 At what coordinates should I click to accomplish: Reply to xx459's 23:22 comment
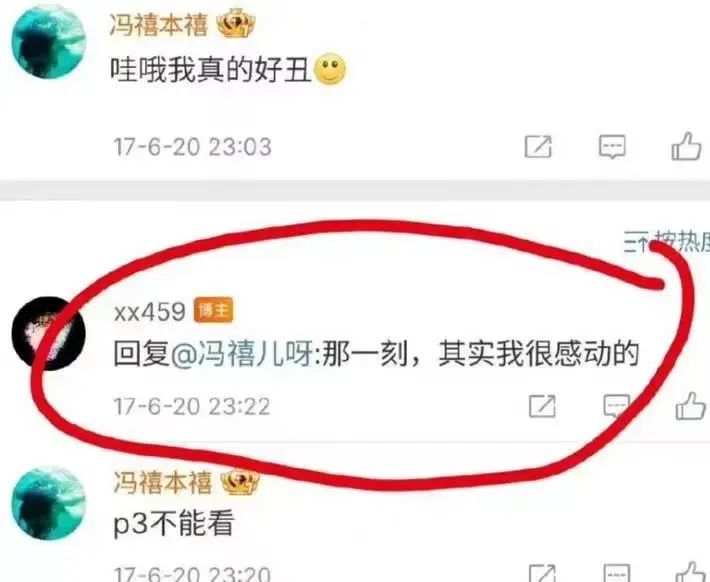[616, 406]
